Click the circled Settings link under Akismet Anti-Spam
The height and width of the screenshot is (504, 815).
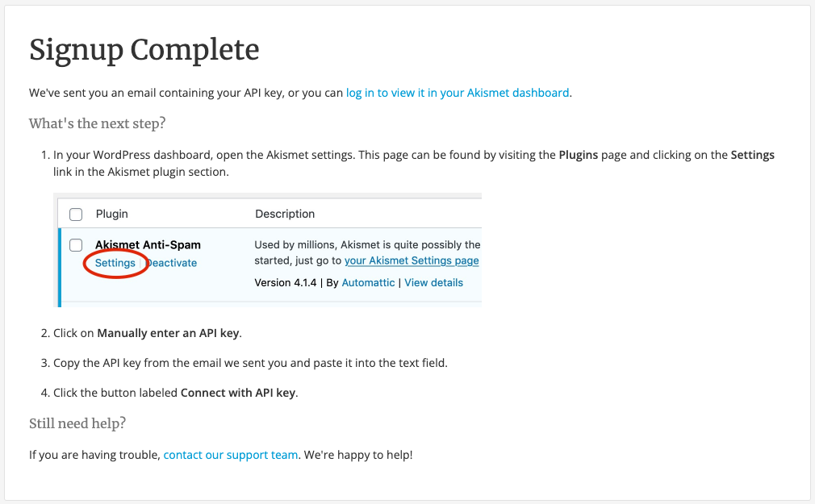point(115,263)
